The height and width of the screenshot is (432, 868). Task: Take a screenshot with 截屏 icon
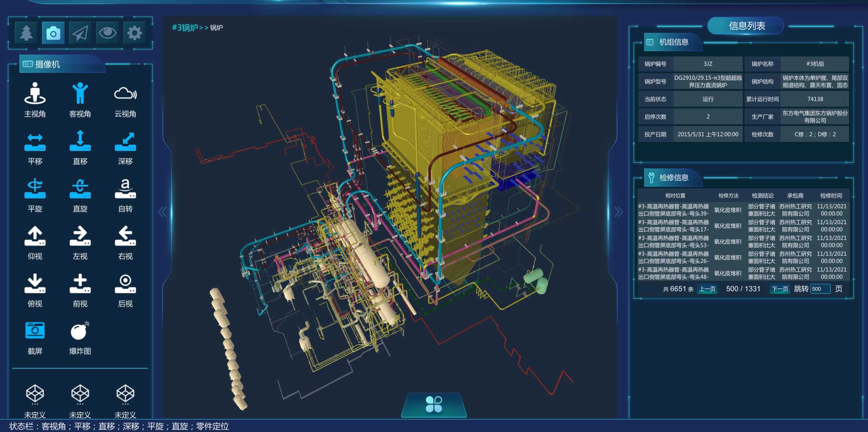pos(35,331)
